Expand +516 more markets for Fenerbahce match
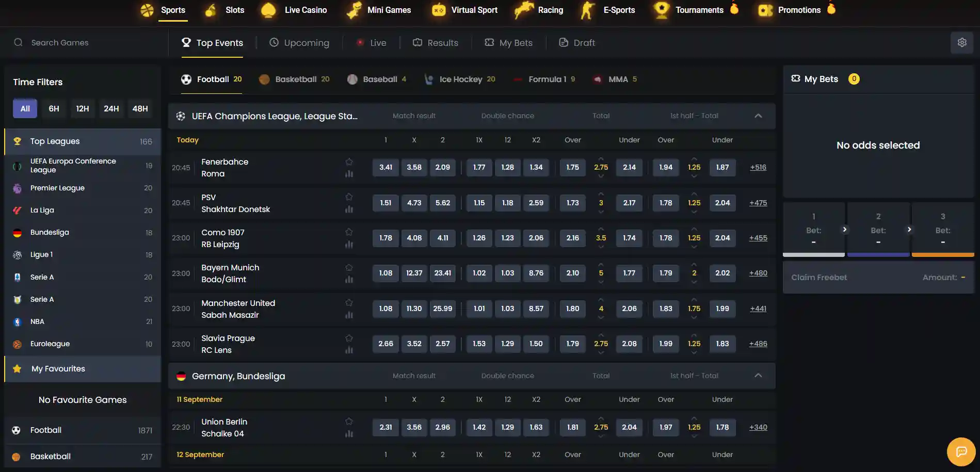The width and height of the screenshot is (980, 472). (758, 167)
